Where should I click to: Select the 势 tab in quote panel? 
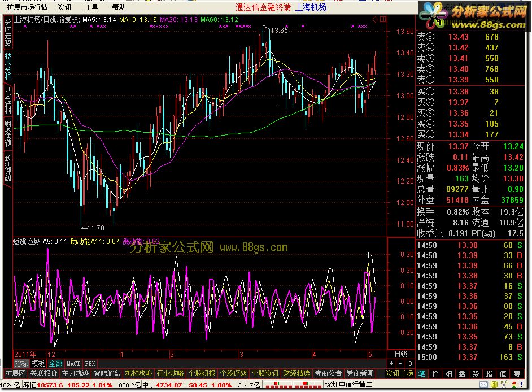[x=476, y=373]
